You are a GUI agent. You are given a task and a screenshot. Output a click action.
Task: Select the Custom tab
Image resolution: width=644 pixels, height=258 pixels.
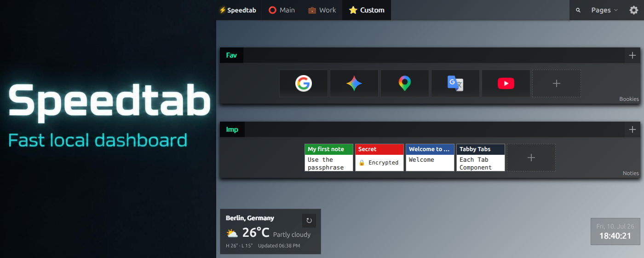(x=367, y=10)
